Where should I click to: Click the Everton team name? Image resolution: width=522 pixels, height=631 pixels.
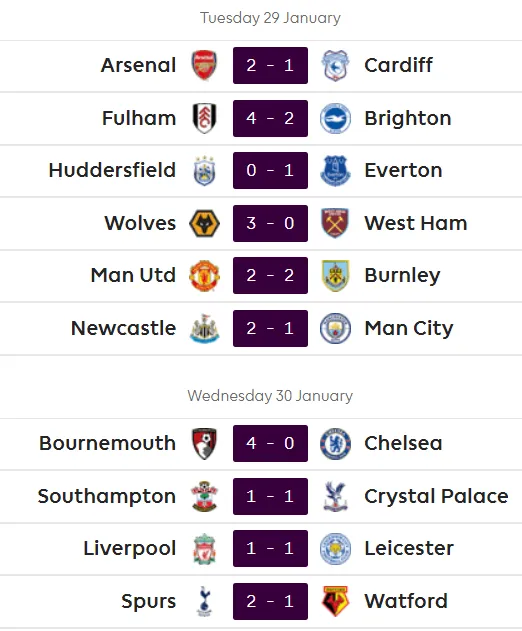[403, 170]
